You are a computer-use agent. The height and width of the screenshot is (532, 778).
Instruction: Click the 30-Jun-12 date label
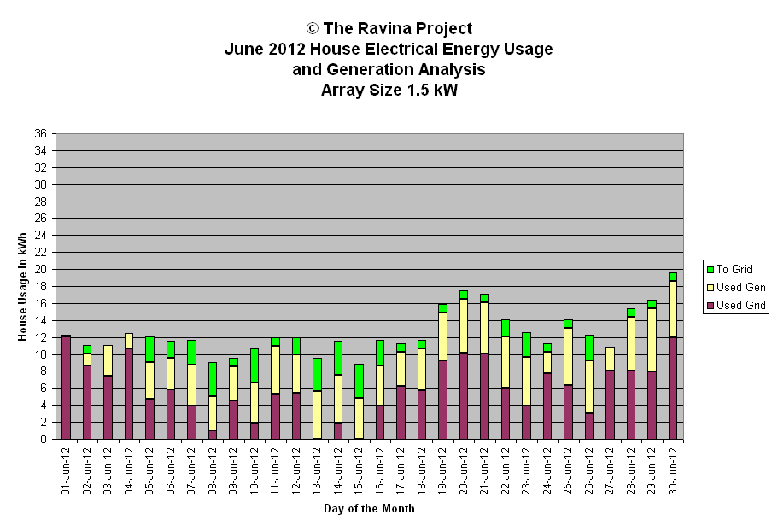tap(673, 471)
